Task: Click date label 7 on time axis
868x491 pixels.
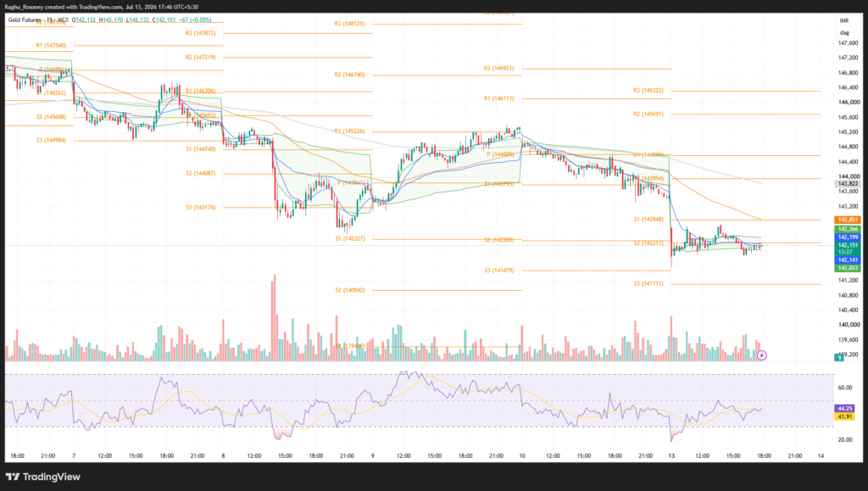Action: tap(74, 455)
